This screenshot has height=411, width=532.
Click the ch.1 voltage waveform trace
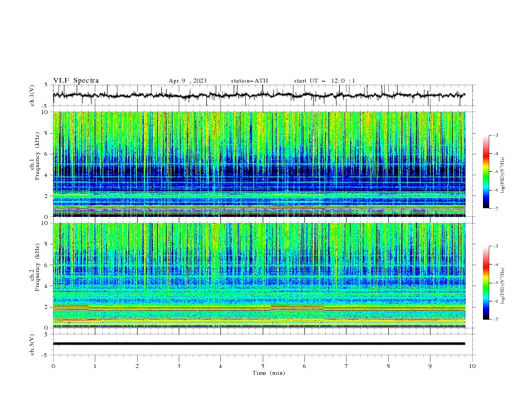coord(259,95)
